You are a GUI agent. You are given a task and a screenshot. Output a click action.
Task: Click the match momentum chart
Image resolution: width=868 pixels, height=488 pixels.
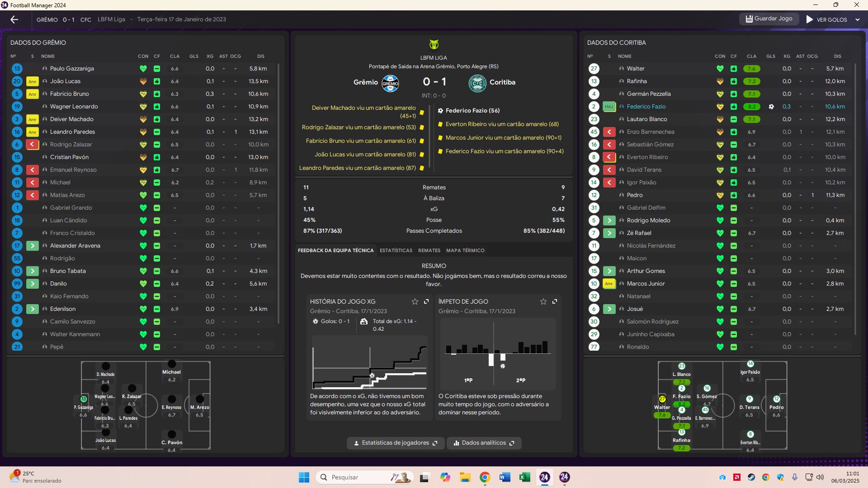(x=498, y=354)
